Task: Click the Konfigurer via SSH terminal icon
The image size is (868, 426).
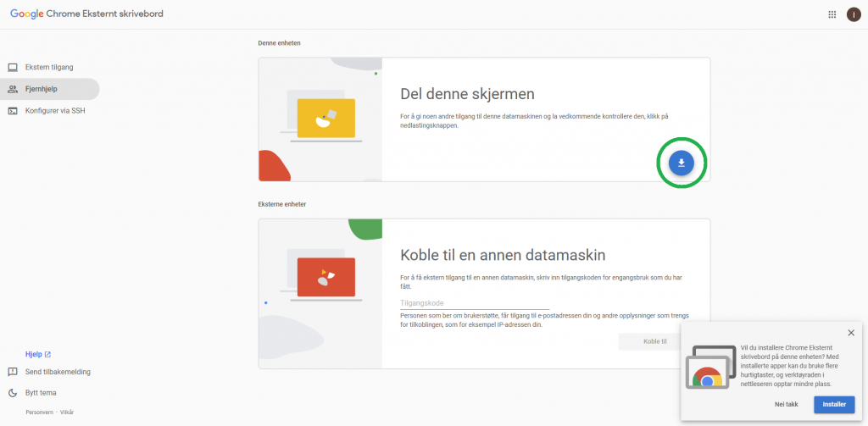Action: (13, 111)
